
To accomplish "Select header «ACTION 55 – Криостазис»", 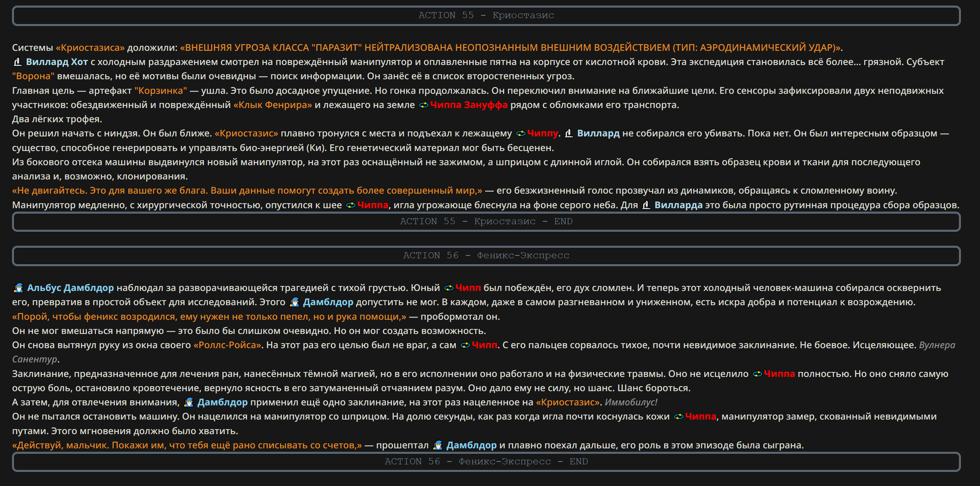I will (486, 16).
